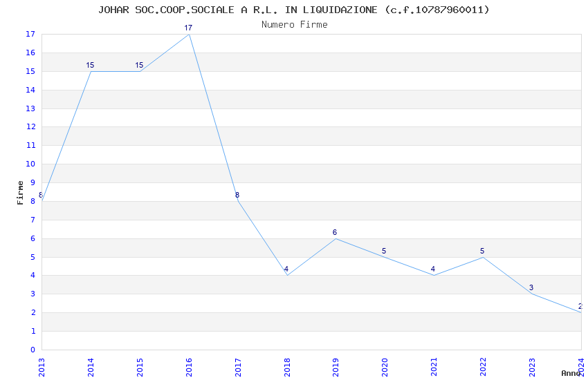
Task: Click y-axis tick value 2
Action: click(33, 312)
